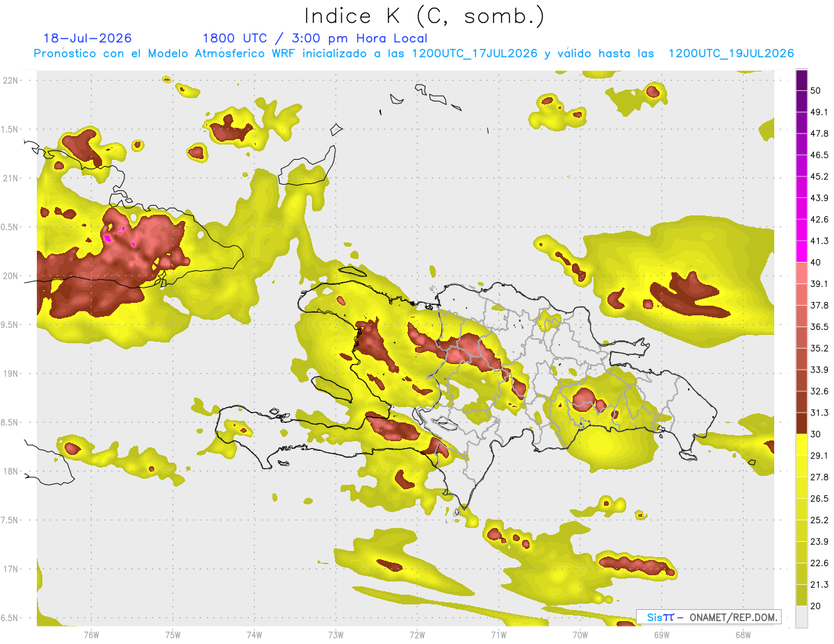The height and width of the screenshot is (644, 834).
Task: Click the '26.5' colorbar label
Action: 819,499
